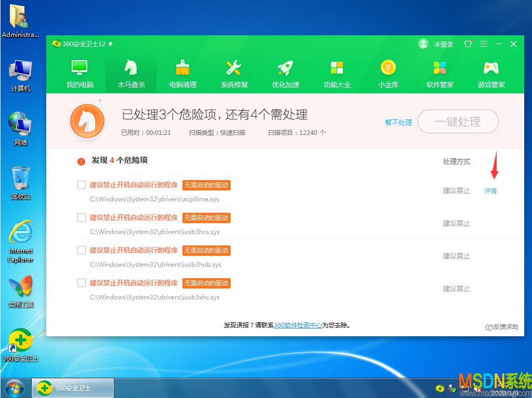Open 软件管家 from the top navigation
This screenshot has height=398, width=532.
point(440,74)
